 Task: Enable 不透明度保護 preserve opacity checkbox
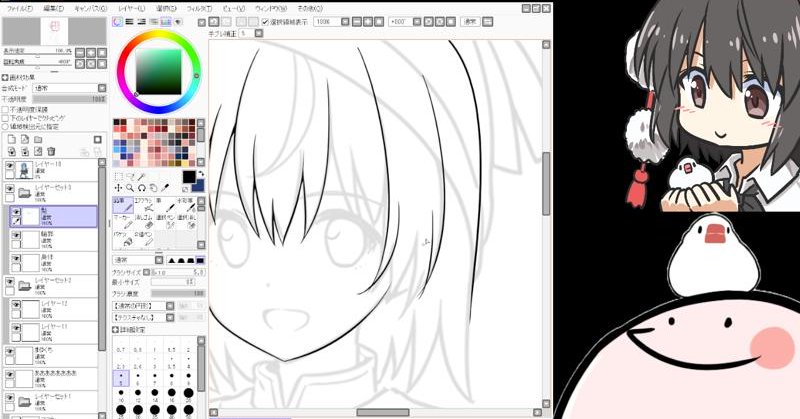tap(6, 110)
